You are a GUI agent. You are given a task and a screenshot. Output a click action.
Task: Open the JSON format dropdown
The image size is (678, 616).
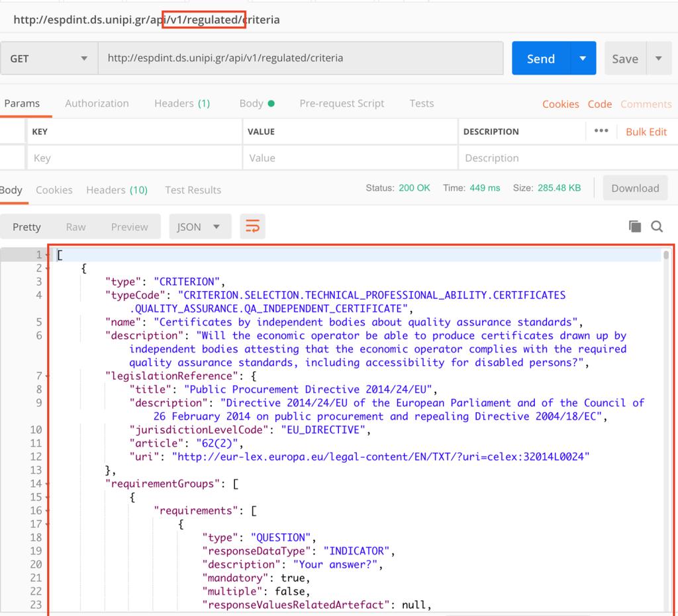point(200,227)
